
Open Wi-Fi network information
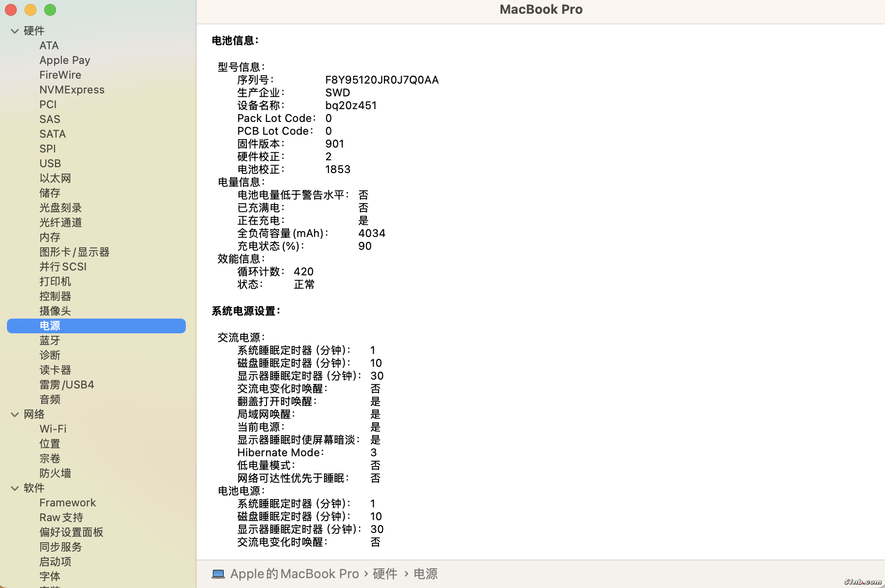click(53, 429)
